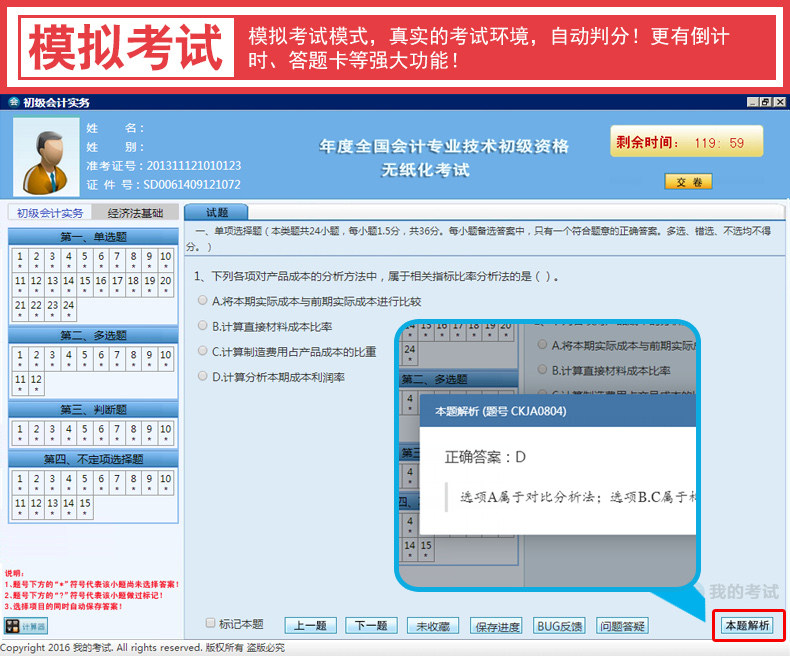Click the 交卷 submit button
This screenshot has width=790, height=656.
tap(688, 182)
